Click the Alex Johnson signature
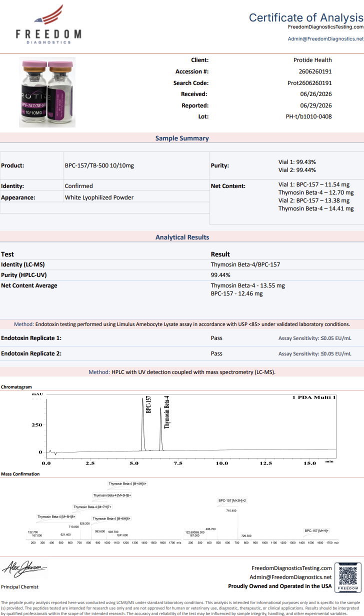Viewport: 364px width, 616px height. (24, 568)
